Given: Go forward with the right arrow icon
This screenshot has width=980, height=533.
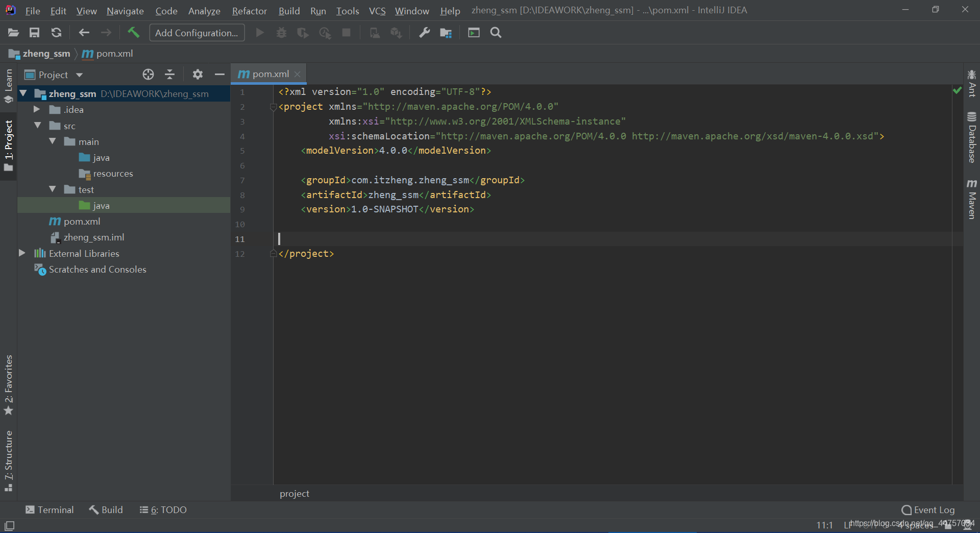Looking at the screenshot, I should pos(106,33).
